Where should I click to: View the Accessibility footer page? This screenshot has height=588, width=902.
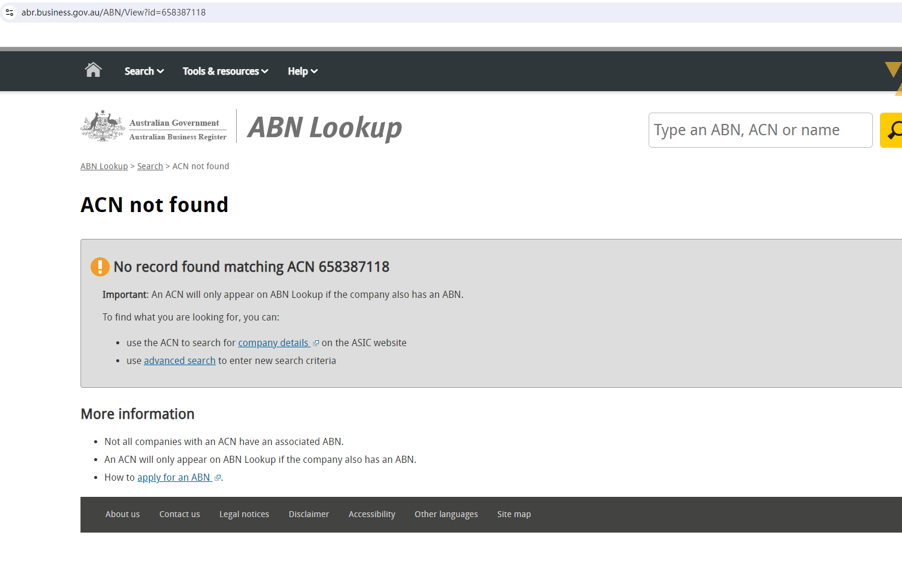[371, 514]
